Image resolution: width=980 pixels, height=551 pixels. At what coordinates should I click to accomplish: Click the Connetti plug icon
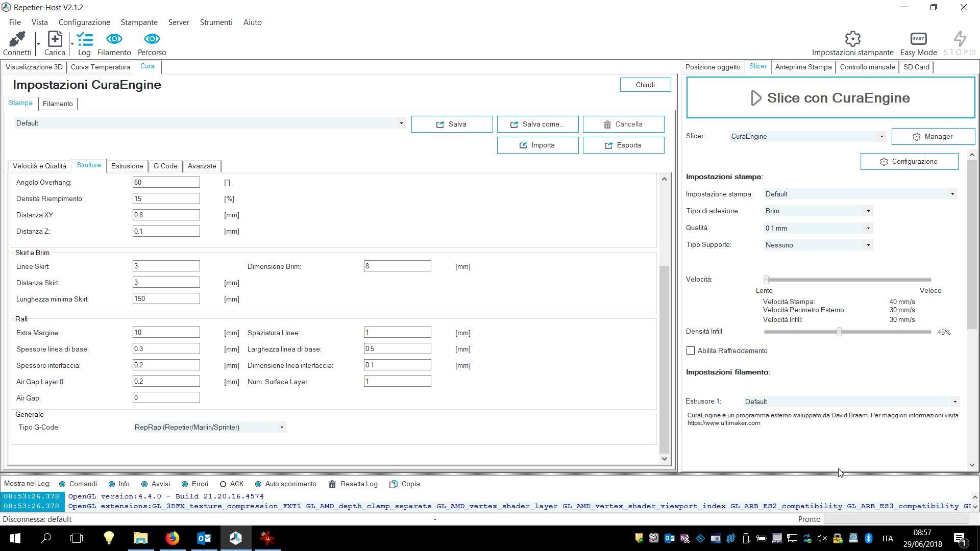point(17,39)
